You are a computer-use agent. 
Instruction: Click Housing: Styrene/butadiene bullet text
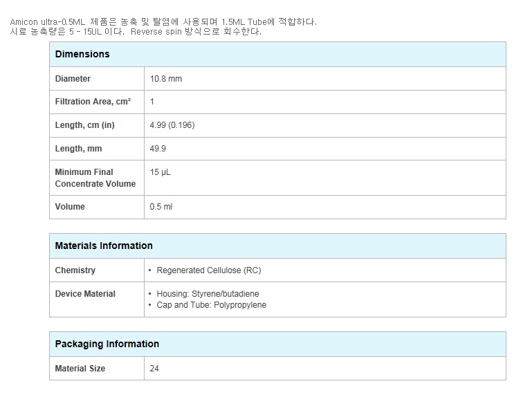[208, 294]
